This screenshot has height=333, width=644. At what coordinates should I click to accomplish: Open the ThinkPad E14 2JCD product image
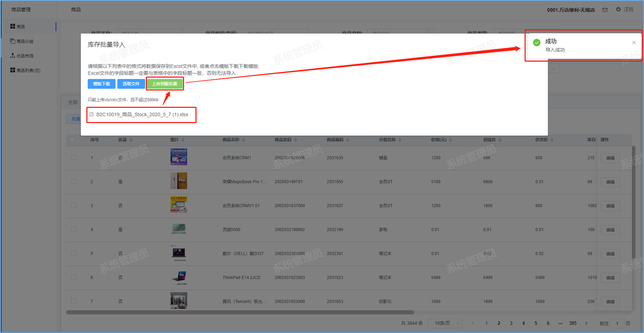click(x=179, y=277)
